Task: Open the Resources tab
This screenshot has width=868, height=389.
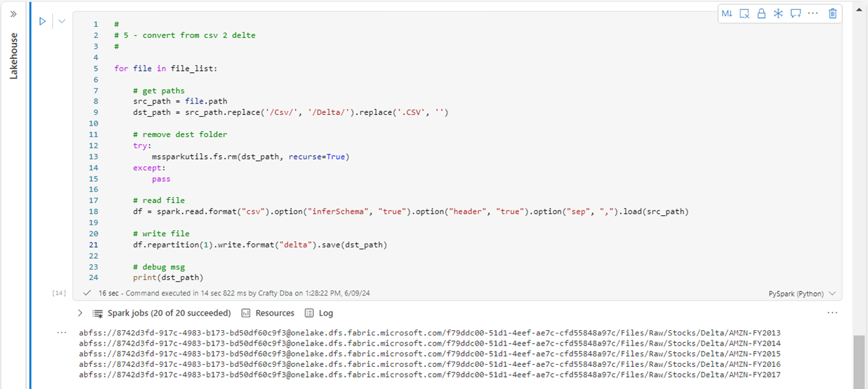Action: (267, 313)
